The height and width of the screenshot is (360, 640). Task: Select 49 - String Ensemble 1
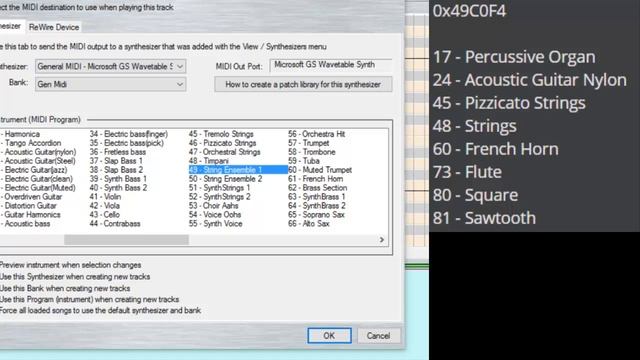pyautogui.click(x=238, y=170)
